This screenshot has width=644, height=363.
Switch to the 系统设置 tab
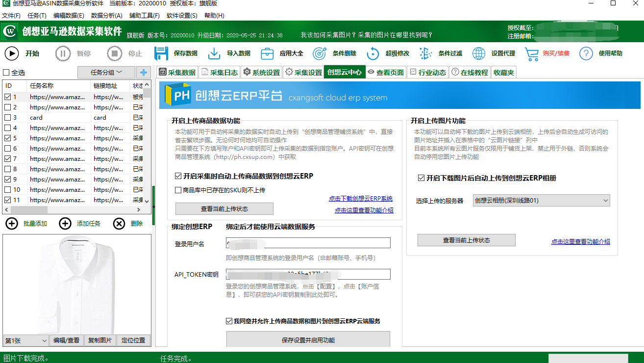(x=262, y=73)
